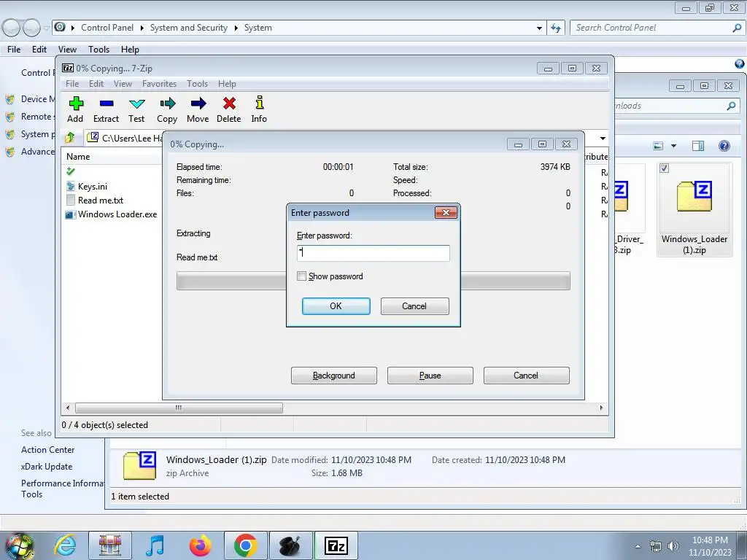
Task: Click the volume tray icon
Action: [673, 546]
